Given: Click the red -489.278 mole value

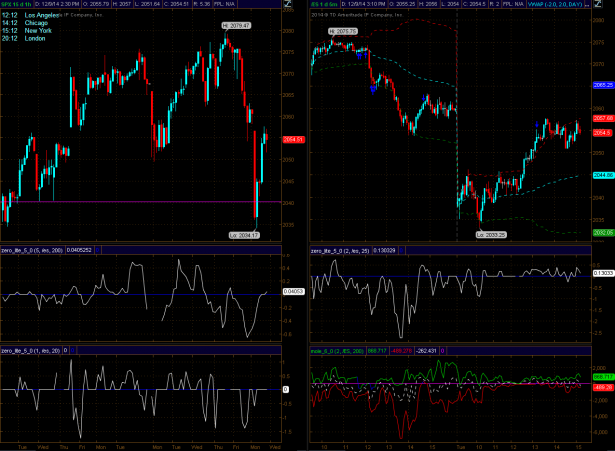Looking at the screenshot, I should click(x=401, y=351).
